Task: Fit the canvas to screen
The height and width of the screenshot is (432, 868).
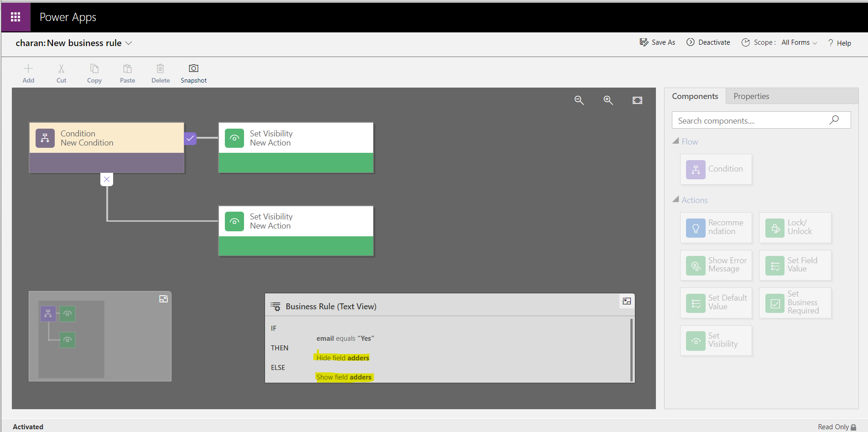Action: coord(637,100)
